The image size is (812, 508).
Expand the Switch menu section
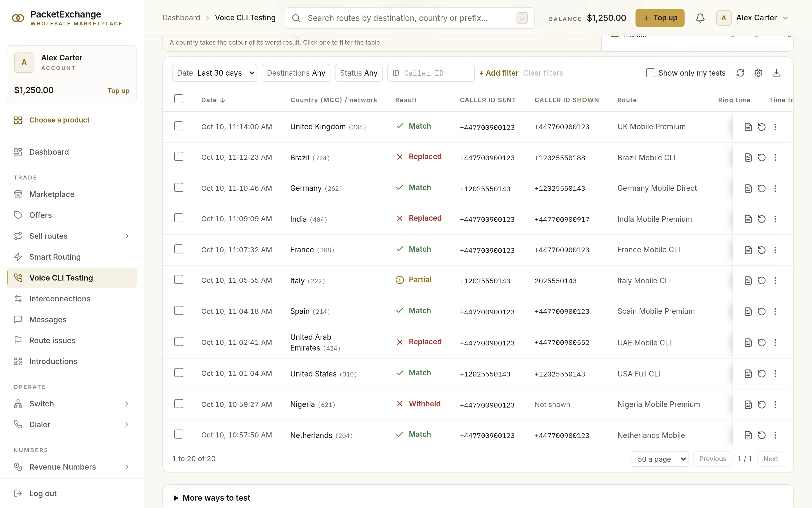(x=127, y=404)
